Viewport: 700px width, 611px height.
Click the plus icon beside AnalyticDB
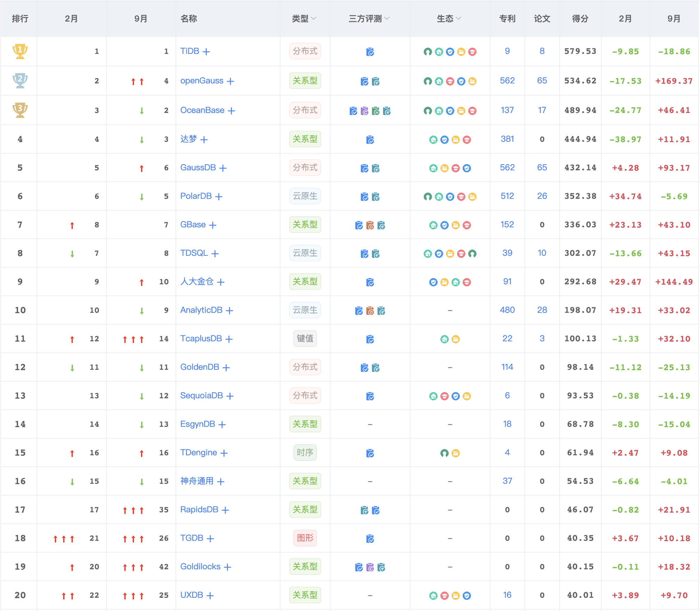tap(229, 311)
